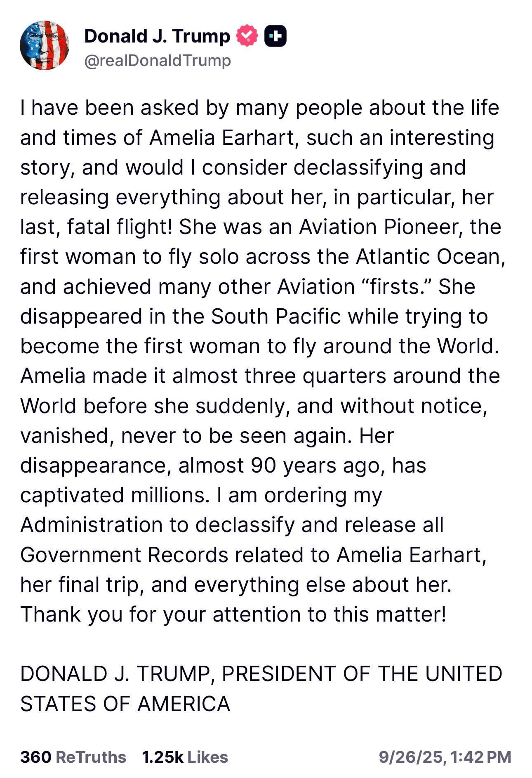Click "STATES OF AMERICA" closing line
The height and width of the screenshot is (778, 532).
[125, 704]
